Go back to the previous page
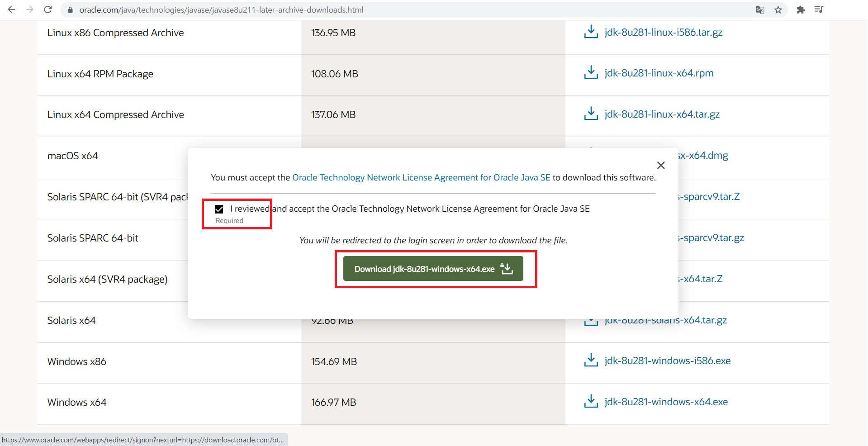Screen dimensions: 868x446 (x=12, y=9)
